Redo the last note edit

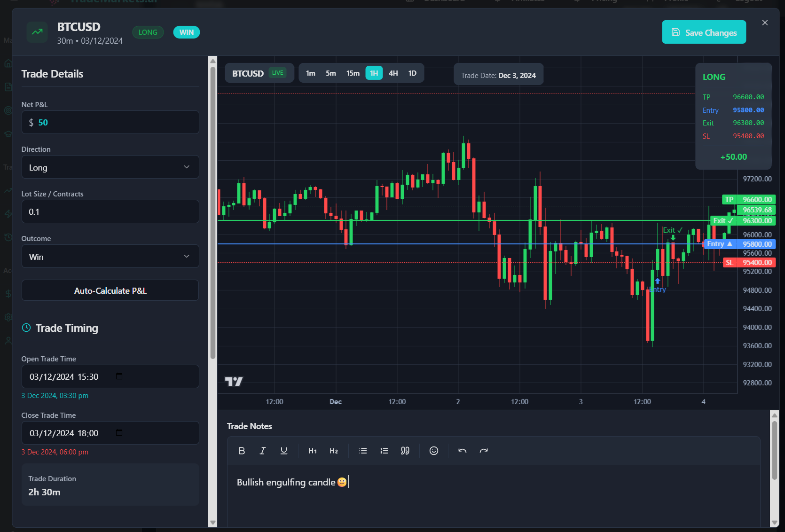pos(484,450)
